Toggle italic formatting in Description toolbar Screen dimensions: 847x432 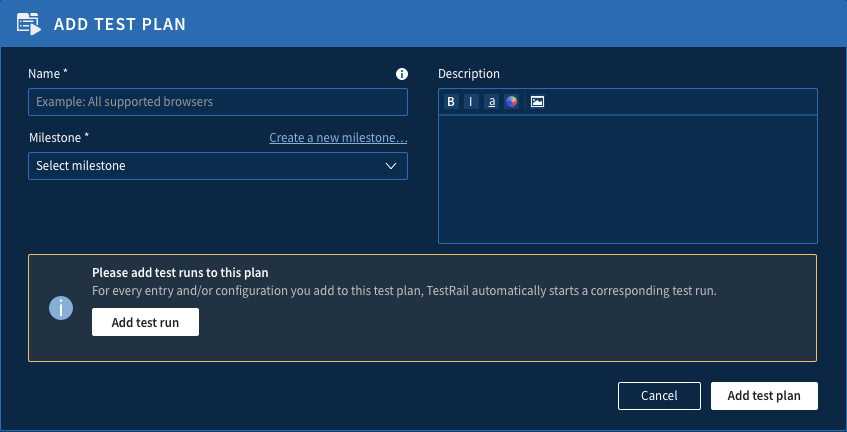470,102
